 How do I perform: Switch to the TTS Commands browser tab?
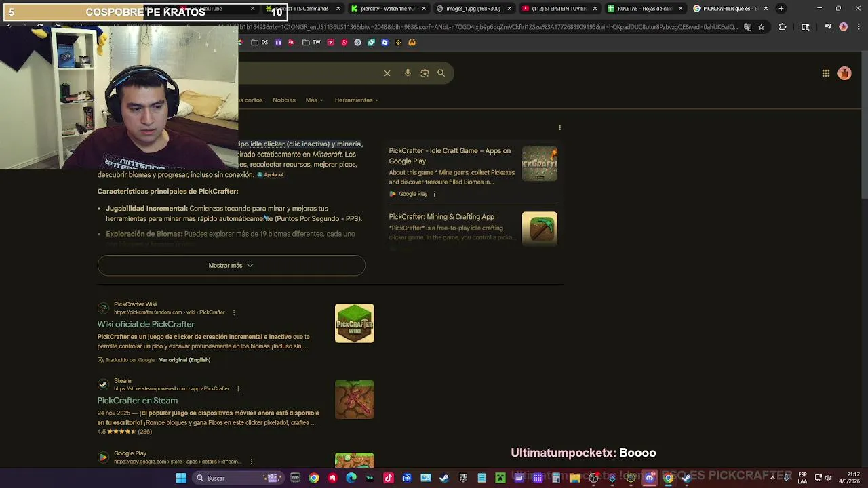click(x=302, y=9)
